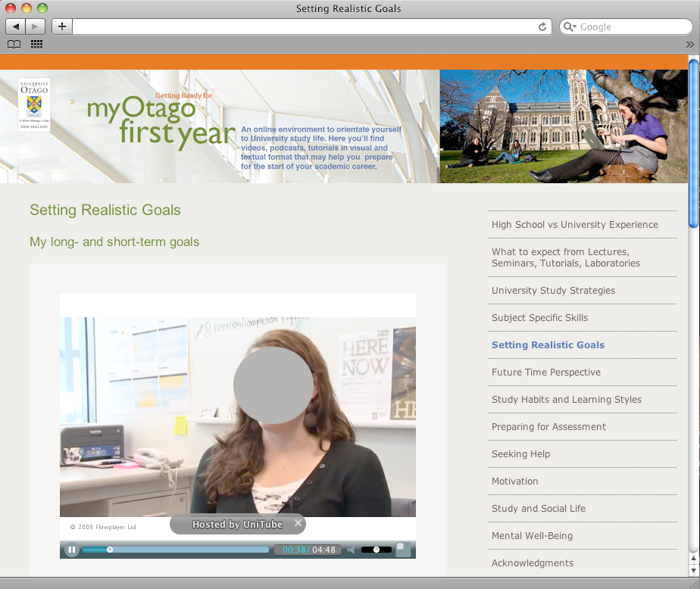Reload the current page
The image size is (700, 589).
point(542,26)
